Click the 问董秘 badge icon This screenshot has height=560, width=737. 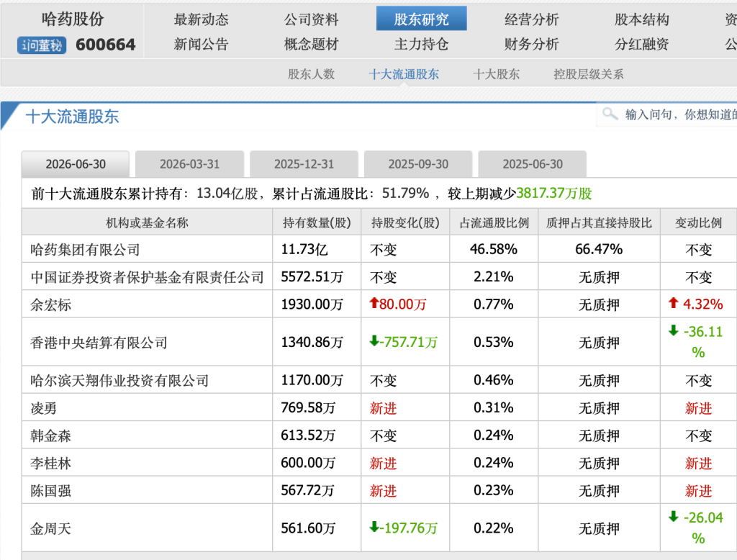coord(42,45)
